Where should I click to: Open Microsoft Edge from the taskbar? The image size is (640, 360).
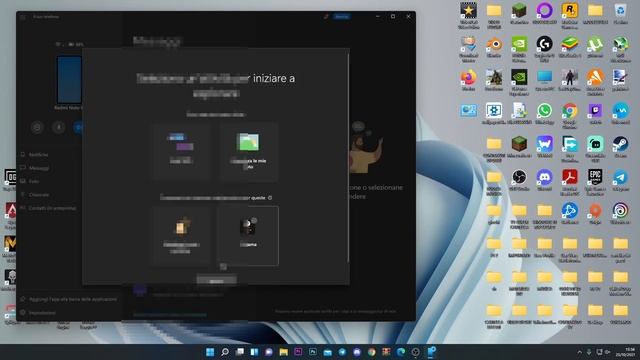point(401,352)
